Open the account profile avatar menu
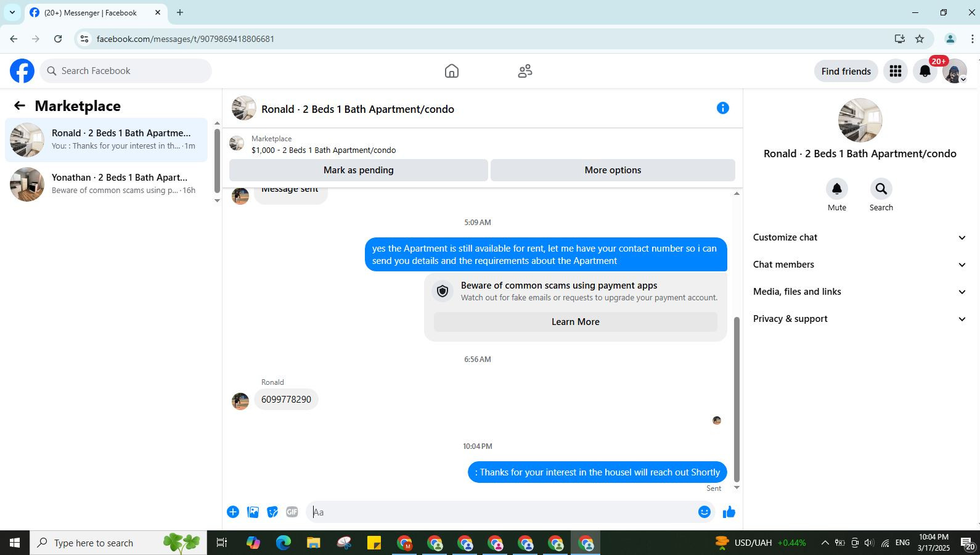Screen dimensions: 980x555 pos(955,71)
